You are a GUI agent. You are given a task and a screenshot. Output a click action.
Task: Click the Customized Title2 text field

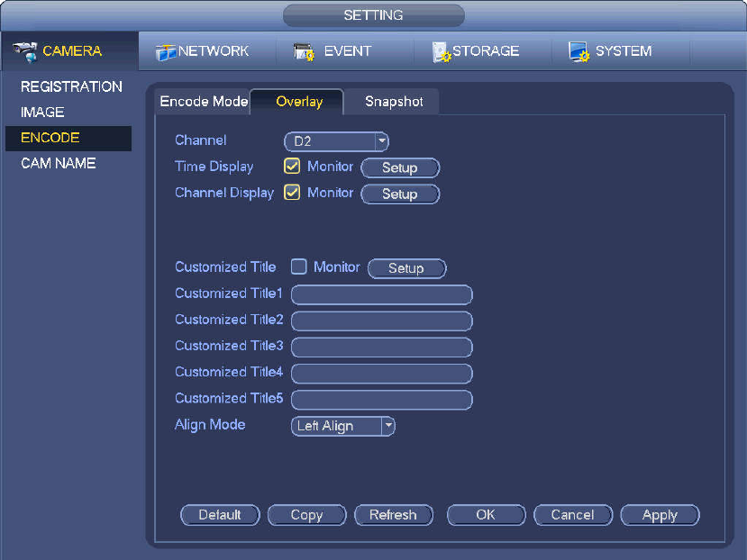(x=381, y=321)
